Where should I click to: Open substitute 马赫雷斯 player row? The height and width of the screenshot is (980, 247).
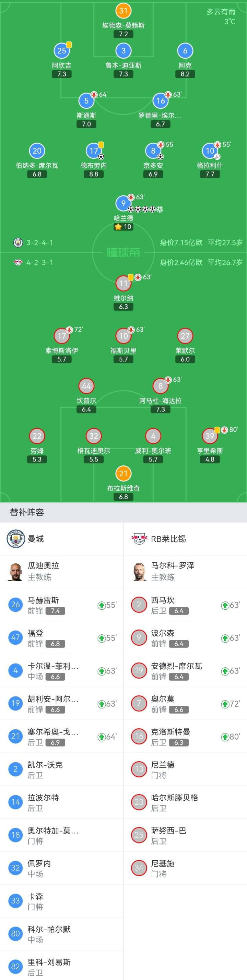62,605
